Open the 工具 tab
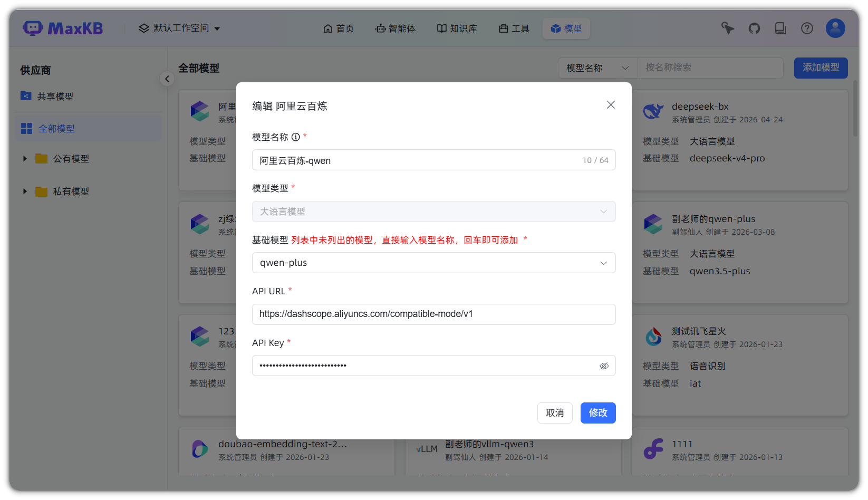 (x=514, y=28)
